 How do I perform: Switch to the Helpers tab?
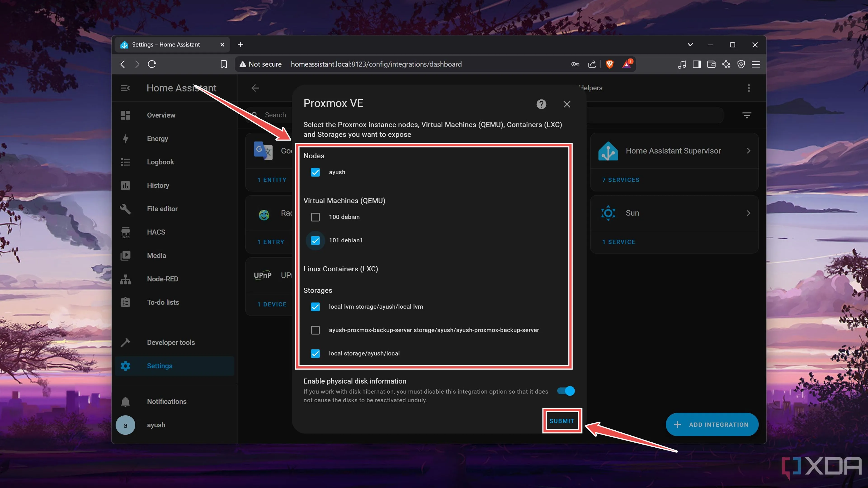(591, 88)
